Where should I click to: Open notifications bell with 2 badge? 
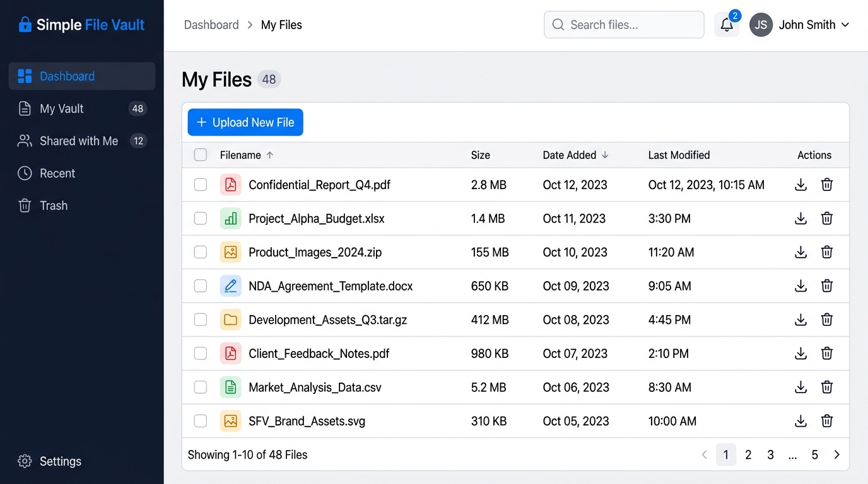[x=727, y=25]
